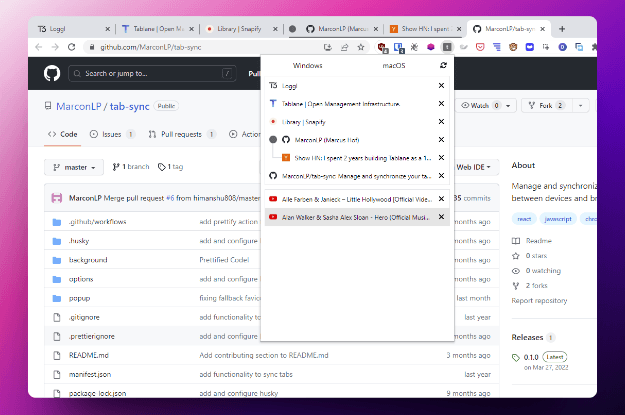Go back with browser back arrow

click(x=39, y=47)
